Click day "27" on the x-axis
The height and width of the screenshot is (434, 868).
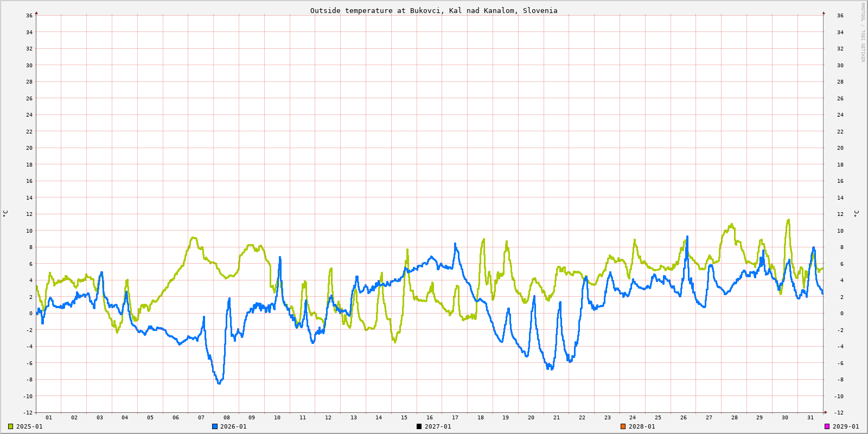[x=709, y=418]
